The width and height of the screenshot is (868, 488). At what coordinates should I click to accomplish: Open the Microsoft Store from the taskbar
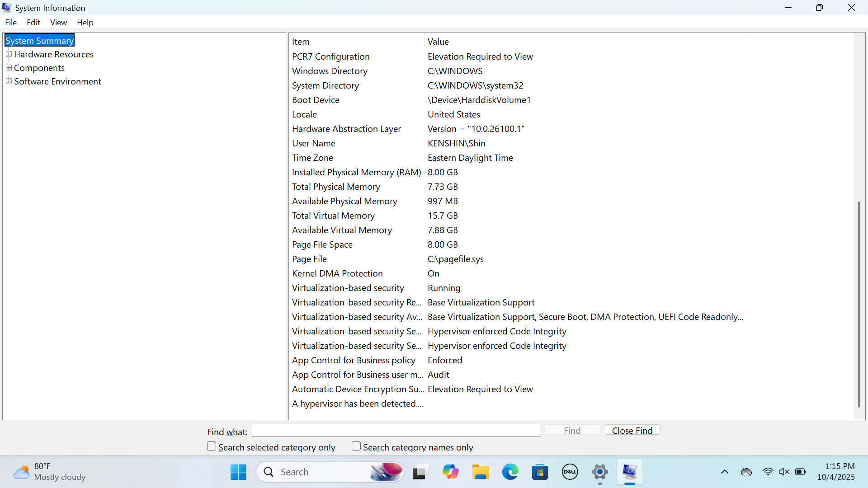(540, 471)
